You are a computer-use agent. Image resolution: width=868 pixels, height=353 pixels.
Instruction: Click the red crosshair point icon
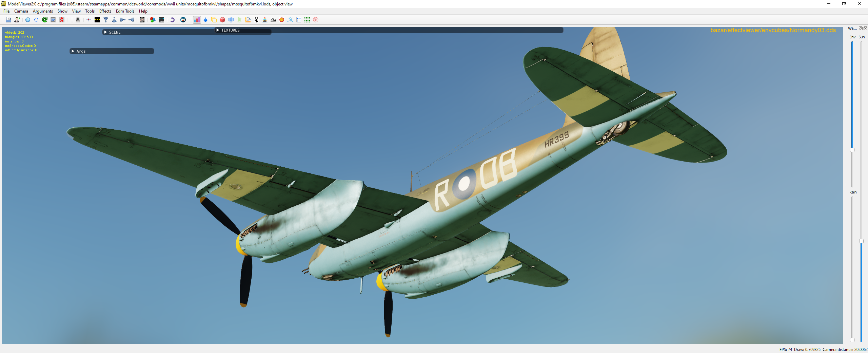[x=89, y=20]
